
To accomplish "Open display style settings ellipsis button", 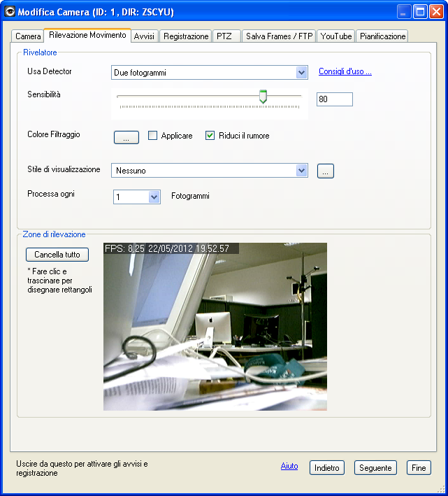I will [326, 171].
